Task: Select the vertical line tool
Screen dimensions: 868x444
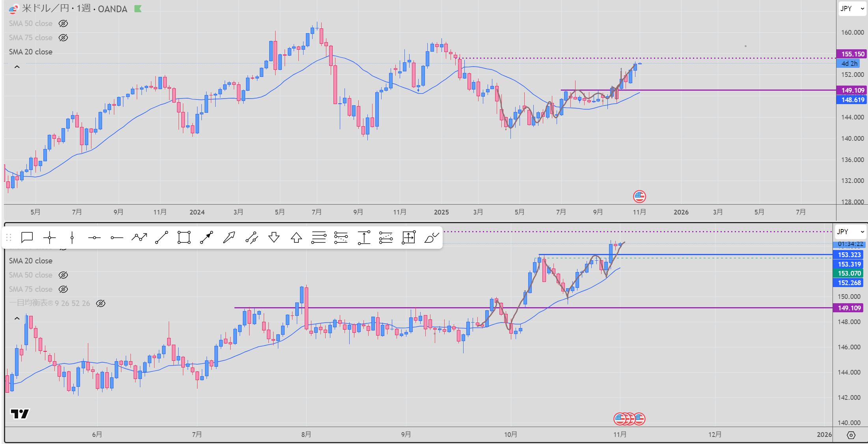Action: tap(72, 237)
